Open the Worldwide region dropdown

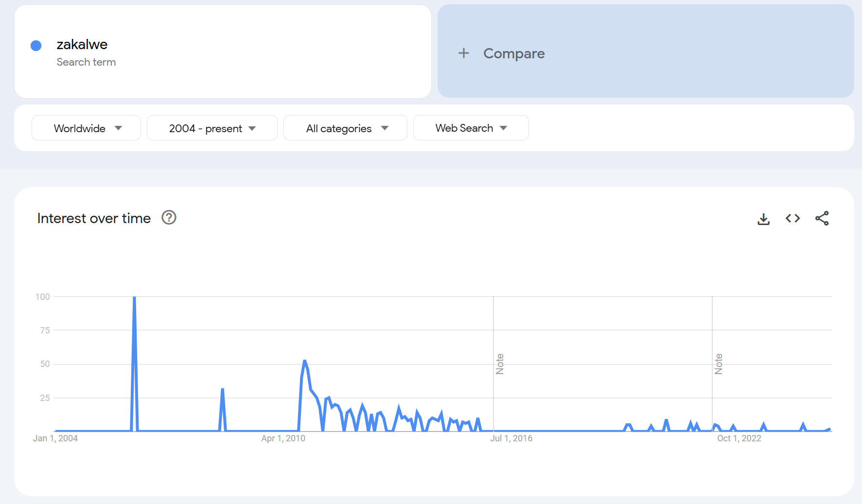pos(86,128)
